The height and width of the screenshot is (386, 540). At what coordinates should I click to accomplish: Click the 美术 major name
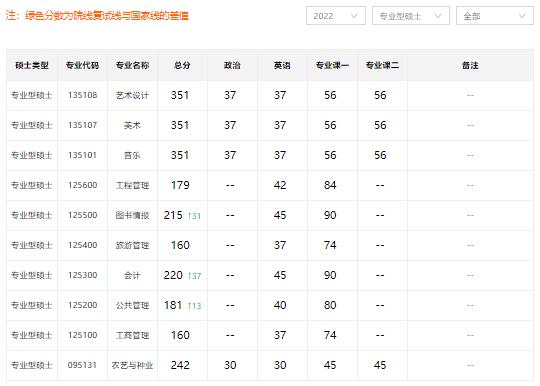click(x=132, y=125)
